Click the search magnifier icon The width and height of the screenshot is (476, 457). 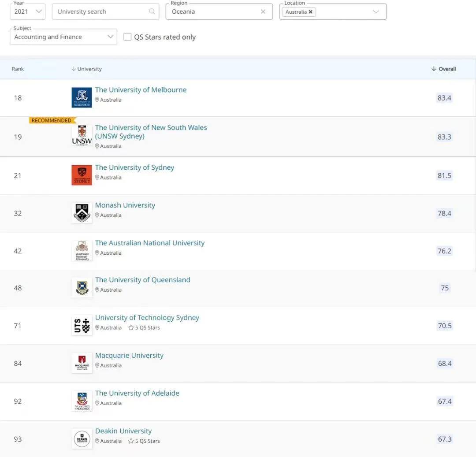[152, 11]
